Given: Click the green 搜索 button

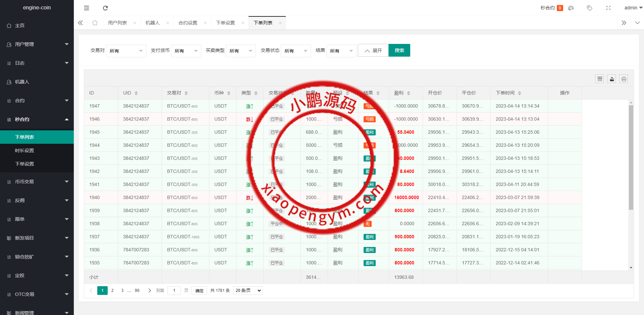Looking at the screenshot, I should pyautogui.click(x=399, y=50).
